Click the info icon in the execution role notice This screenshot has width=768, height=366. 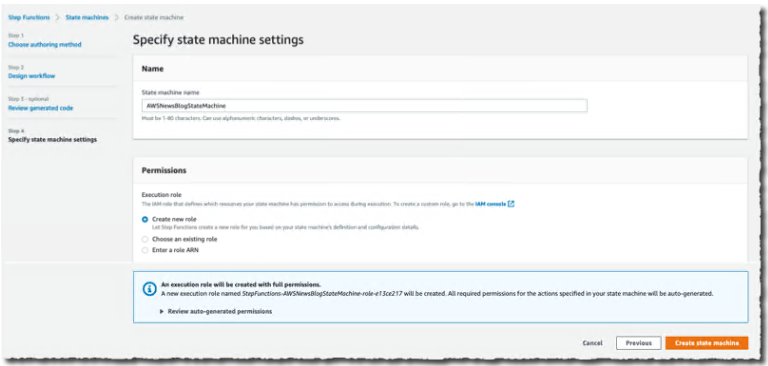click(x=149, y=289)
